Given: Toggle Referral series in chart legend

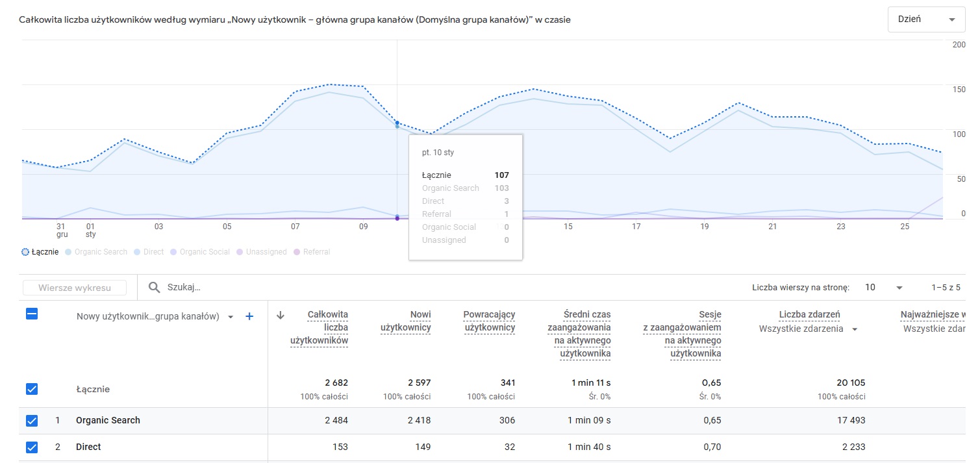Looking at the screenshot, I should coord(312,252).
